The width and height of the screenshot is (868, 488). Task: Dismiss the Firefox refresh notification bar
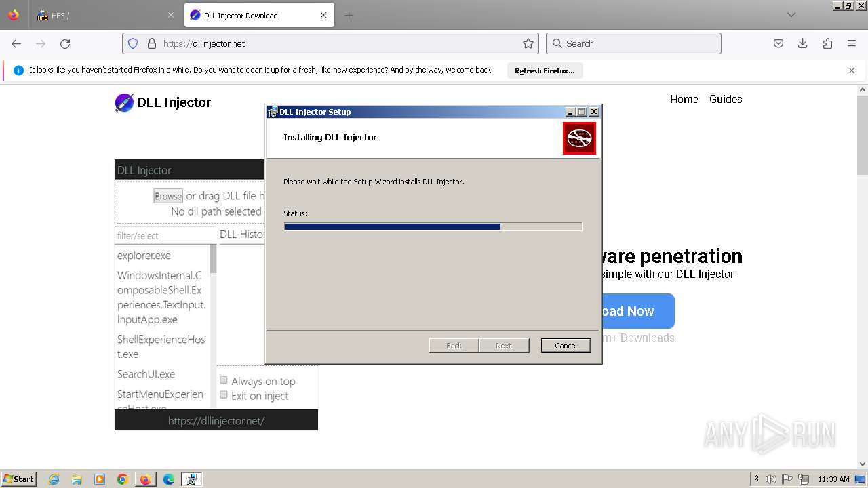click(852, 70)
